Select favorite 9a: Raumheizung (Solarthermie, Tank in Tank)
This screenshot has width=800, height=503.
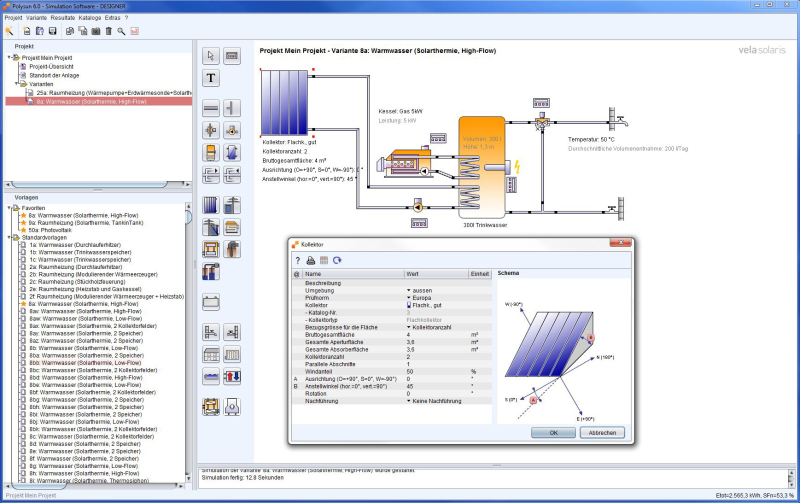click(x=86, y=222)
